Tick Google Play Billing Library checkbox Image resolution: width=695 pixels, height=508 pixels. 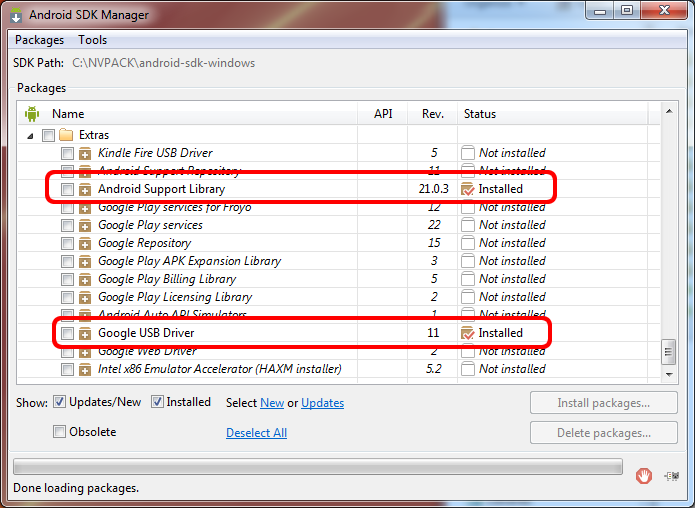click(67, 279)
